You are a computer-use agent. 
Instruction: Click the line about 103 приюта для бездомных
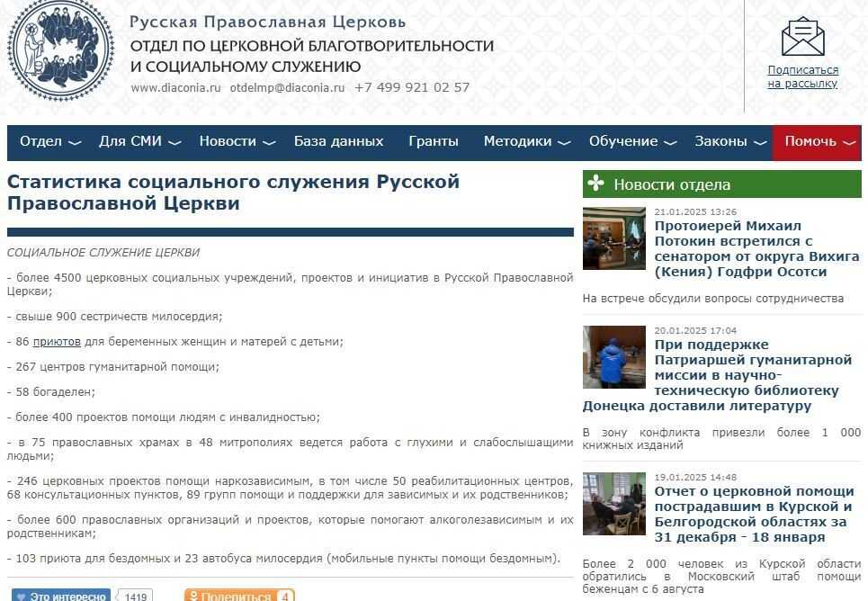coord(283,559)
